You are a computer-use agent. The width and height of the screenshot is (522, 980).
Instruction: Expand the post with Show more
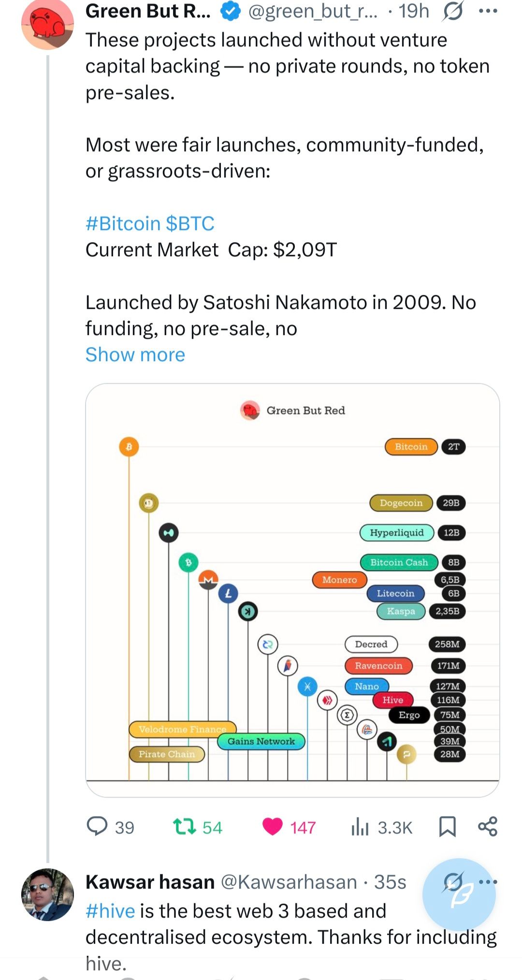[135, 355]
